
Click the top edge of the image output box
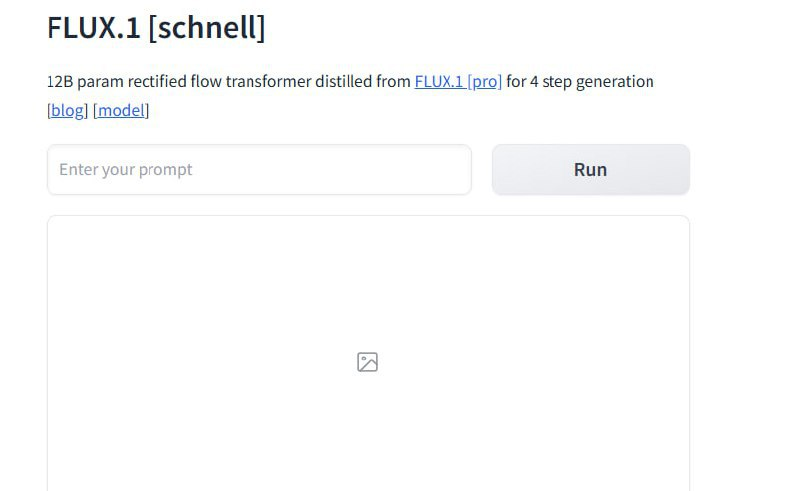pyautogui.click(x=368, y=216)
